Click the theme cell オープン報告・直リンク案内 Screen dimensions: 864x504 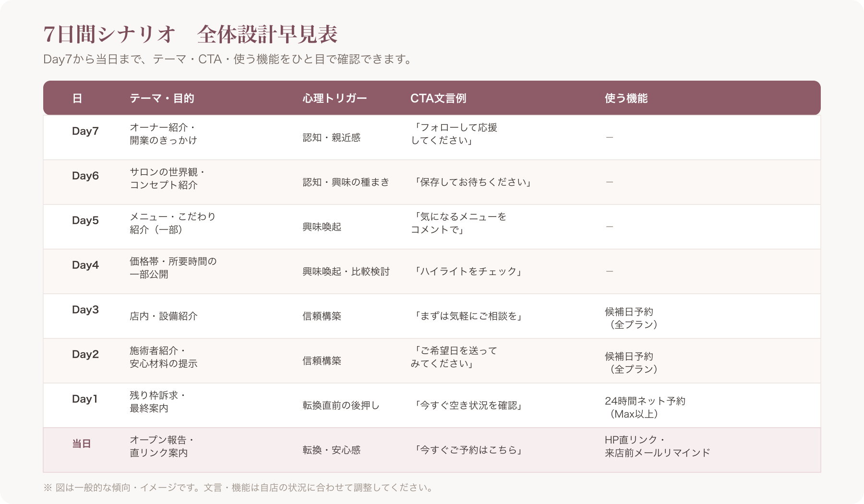(x=162, y=446)
